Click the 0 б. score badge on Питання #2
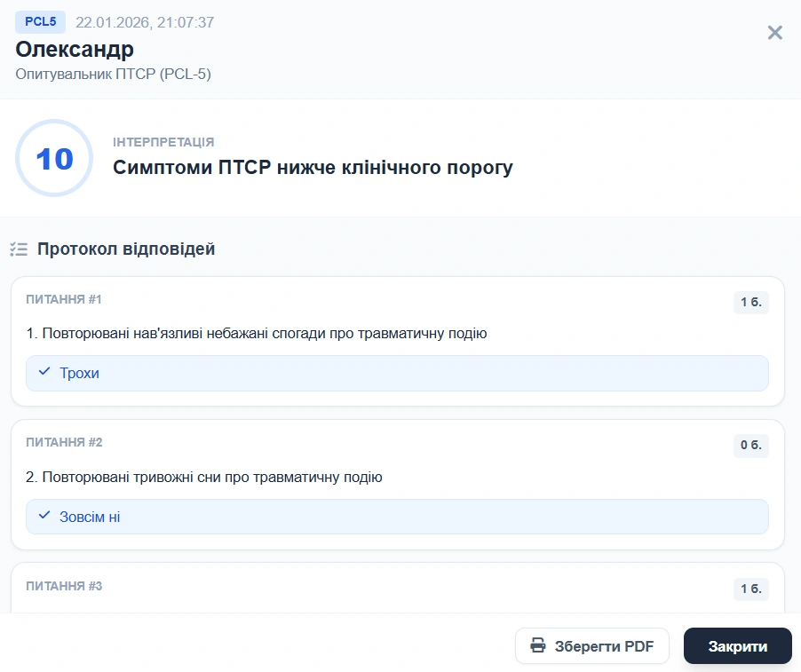Screen dimensions: 801x672 click(x=750, y=447)
